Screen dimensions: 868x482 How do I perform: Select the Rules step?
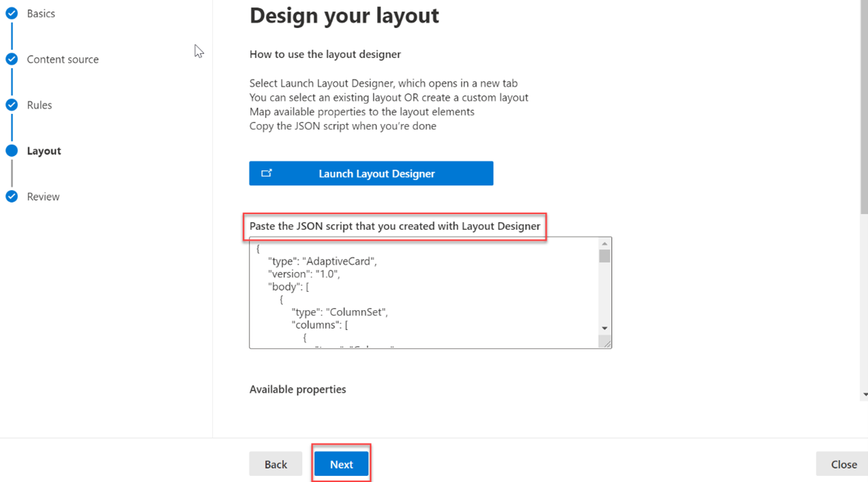click(x=40, y=105)
